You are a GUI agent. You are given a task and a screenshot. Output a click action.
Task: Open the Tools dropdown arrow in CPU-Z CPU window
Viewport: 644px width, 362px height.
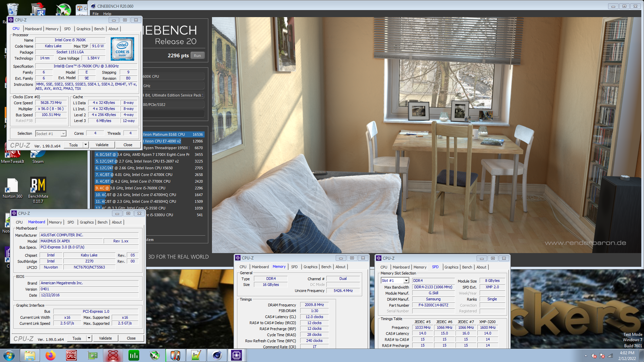pyautogui.click(x=86, y=145)
